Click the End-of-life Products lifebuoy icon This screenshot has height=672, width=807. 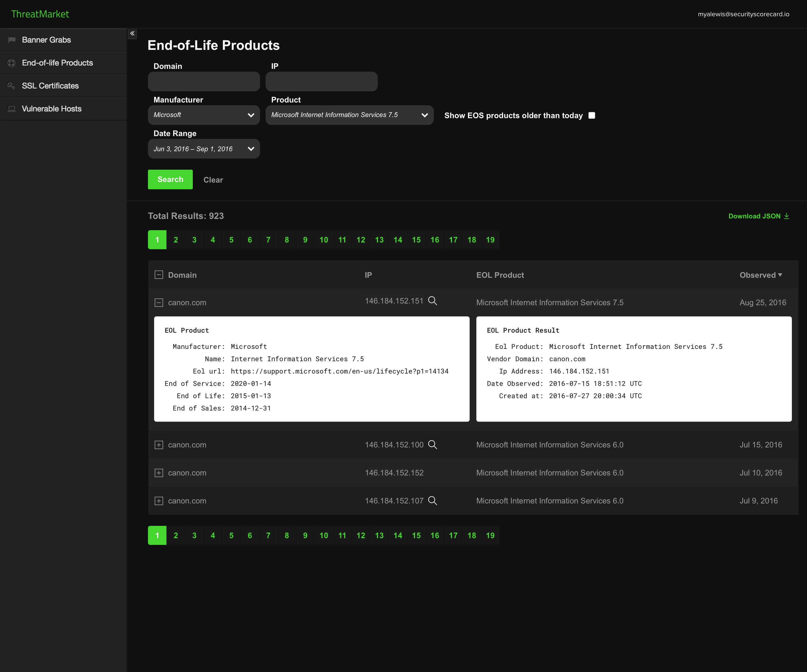tap(11, 63)
